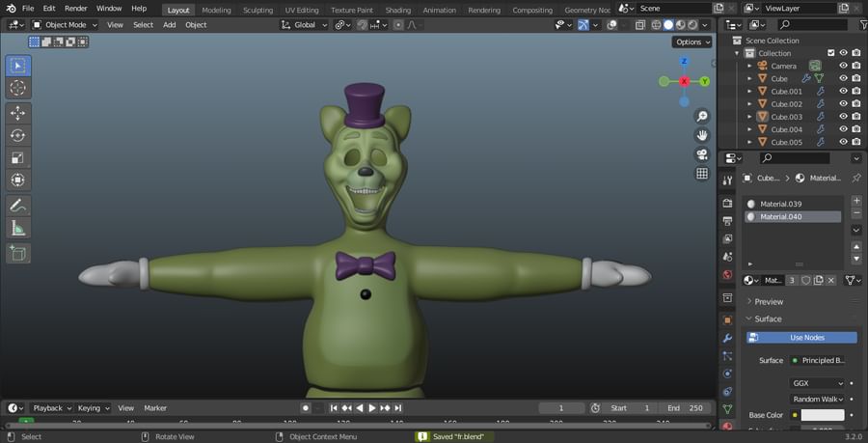
Task: Select Material.039 slot
Action: [793, 204]
